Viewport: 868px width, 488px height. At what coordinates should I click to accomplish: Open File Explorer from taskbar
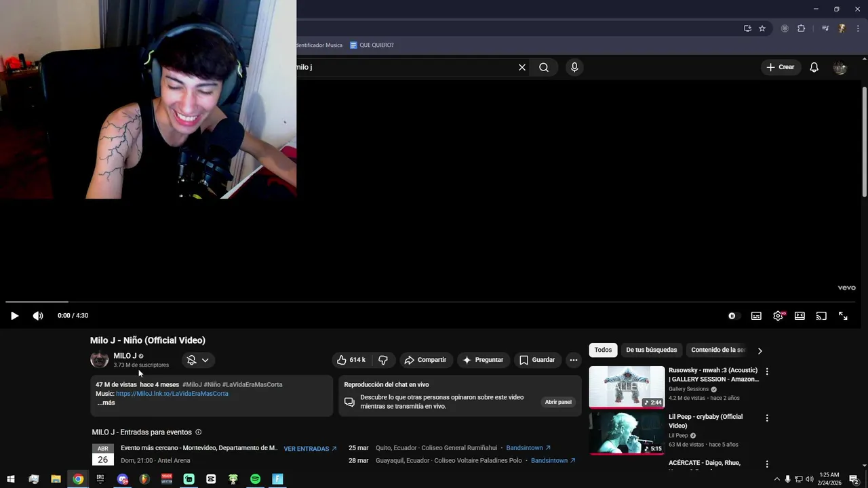[x=56, y=479]
